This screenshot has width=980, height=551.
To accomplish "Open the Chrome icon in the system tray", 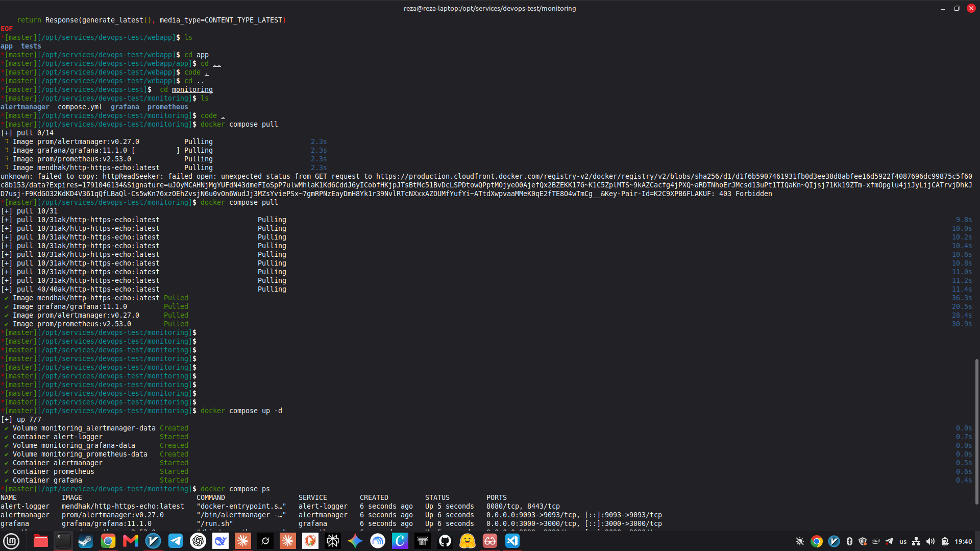I will coord(817,541).
